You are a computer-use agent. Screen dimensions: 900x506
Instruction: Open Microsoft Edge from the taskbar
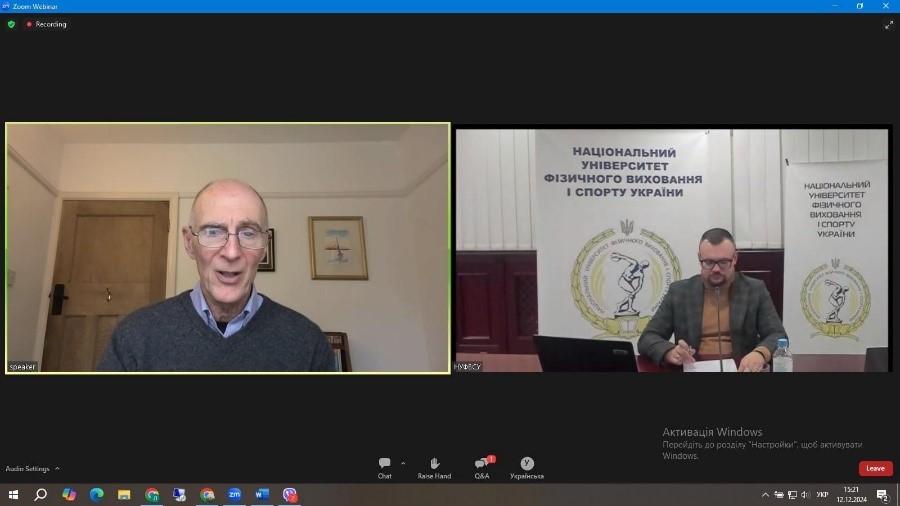click(x=96, y=494)
